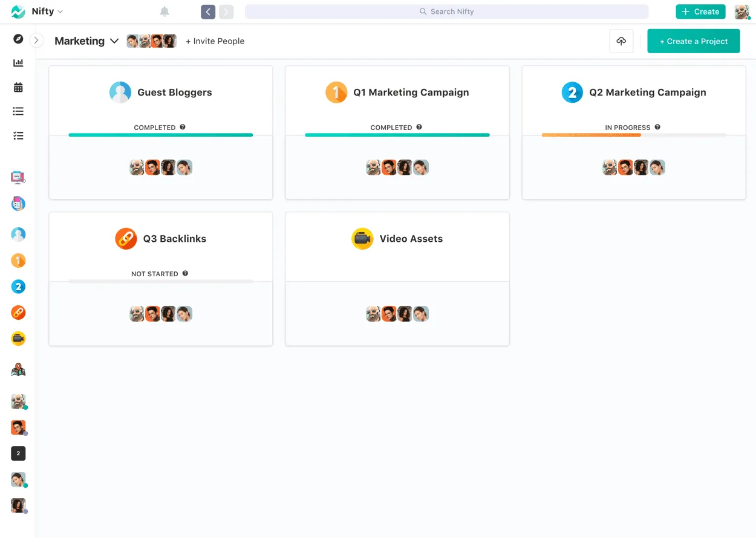Open the Marketing workspace dropdown
This screenshot has height=538, width=756.
(x=85, y=41)
